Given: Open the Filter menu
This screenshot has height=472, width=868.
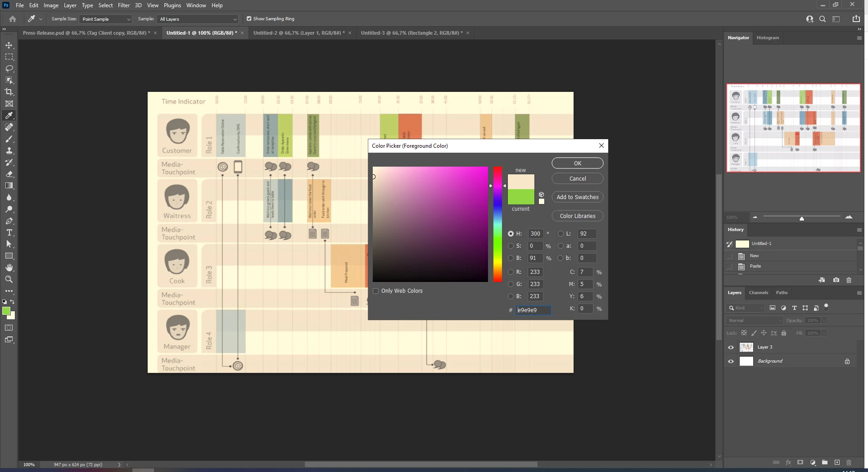Looking at the screenshot, I should coord(124,5).
